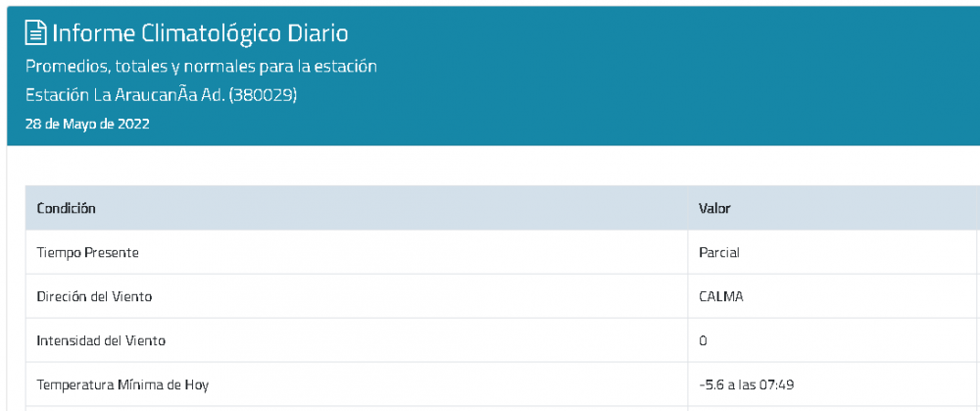This screenshot has width=980, height=411.
Task: Select the Temperatura Mínima de Hoy label
Action: (122, 385)
